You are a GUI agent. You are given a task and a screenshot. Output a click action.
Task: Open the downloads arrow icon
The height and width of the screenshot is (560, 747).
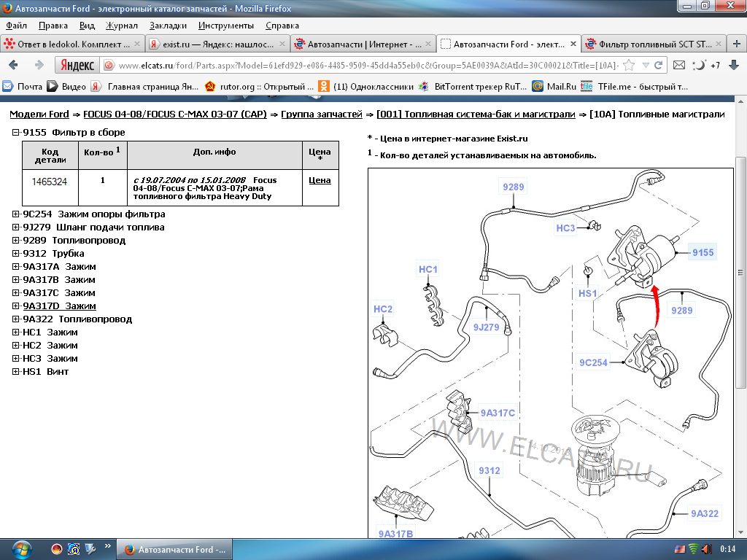click(734, 65)
